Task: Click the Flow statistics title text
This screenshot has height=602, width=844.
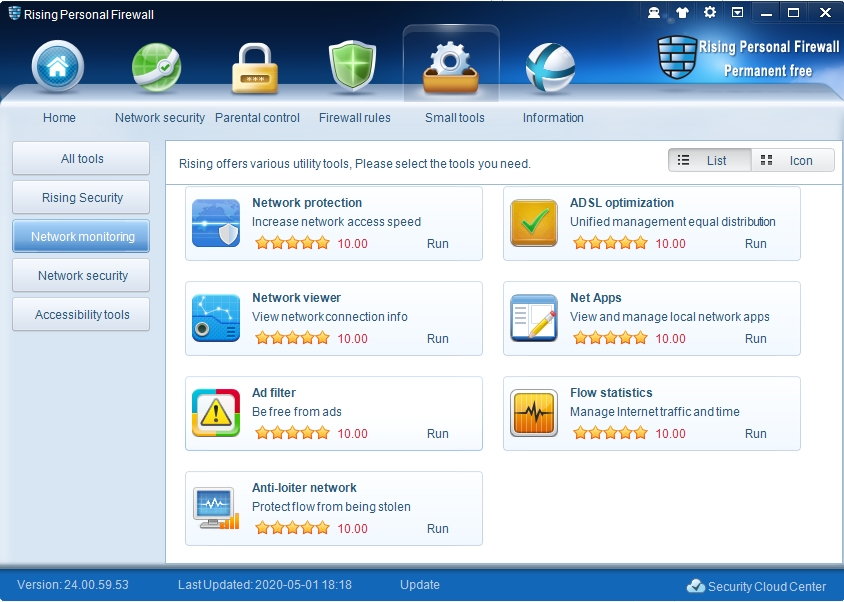Action: pyautogui.click(x=611, y=393)
